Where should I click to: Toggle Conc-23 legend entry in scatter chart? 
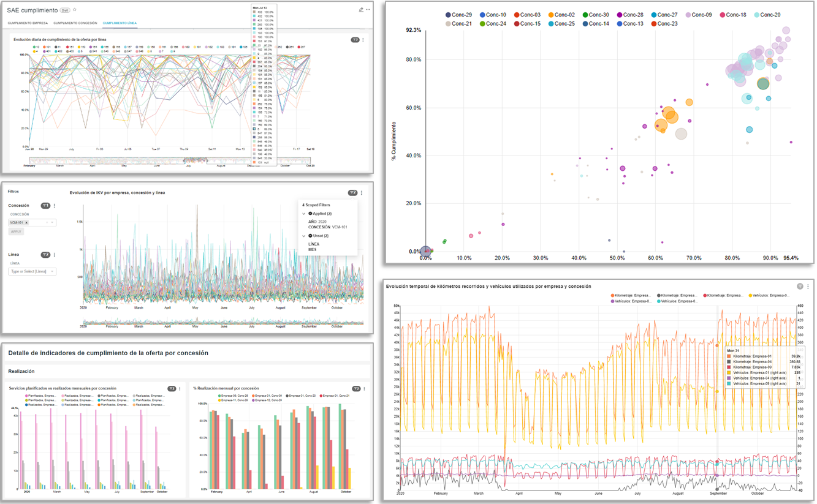[664, 24]
